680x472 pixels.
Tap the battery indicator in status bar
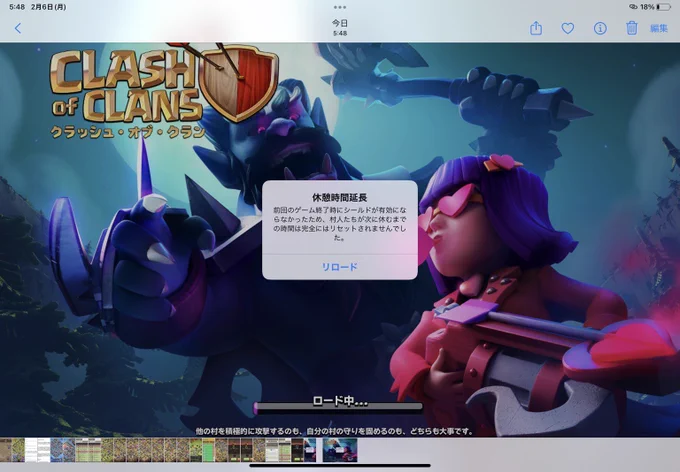tap(663, 7)
